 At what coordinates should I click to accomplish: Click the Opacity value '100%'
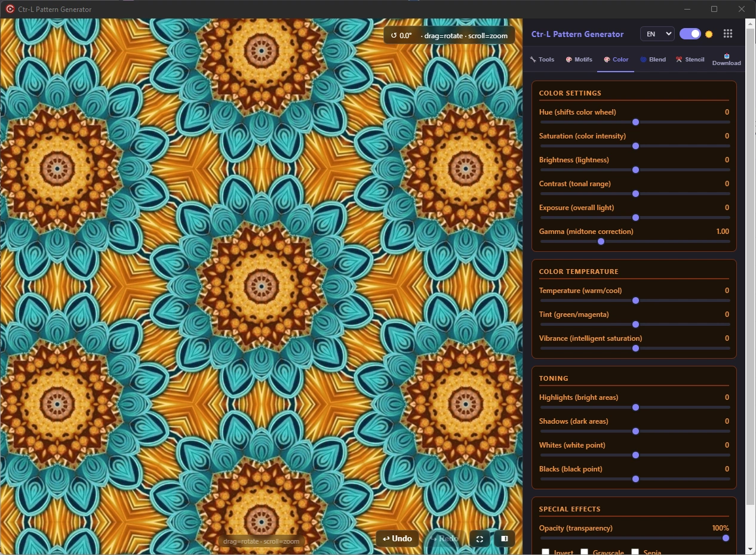721,528
